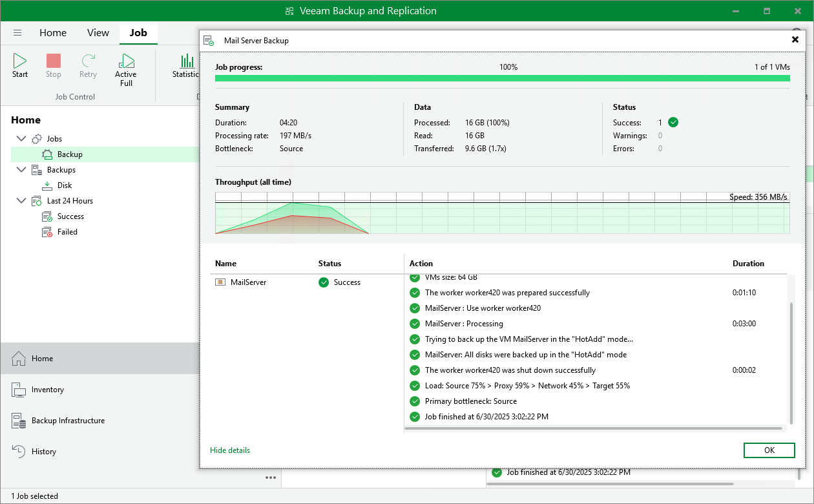Click the Home navigation pane icon

(19, 359)
